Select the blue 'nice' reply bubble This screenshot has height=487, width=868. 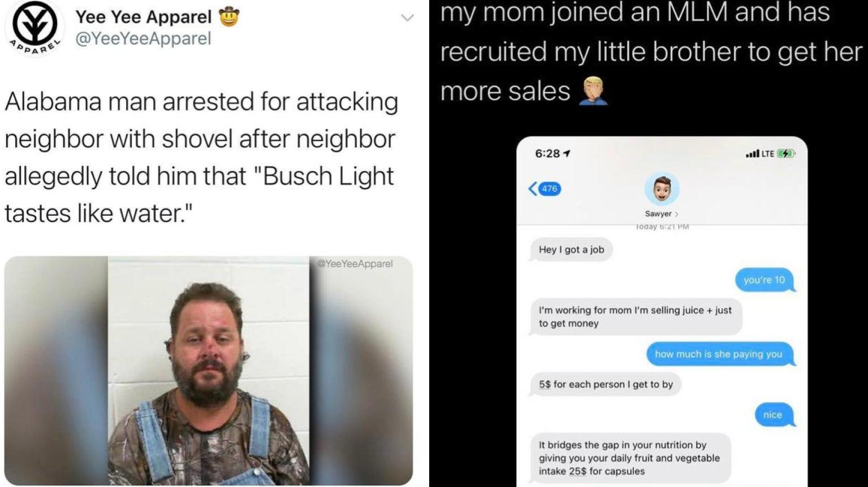(773, 415)
